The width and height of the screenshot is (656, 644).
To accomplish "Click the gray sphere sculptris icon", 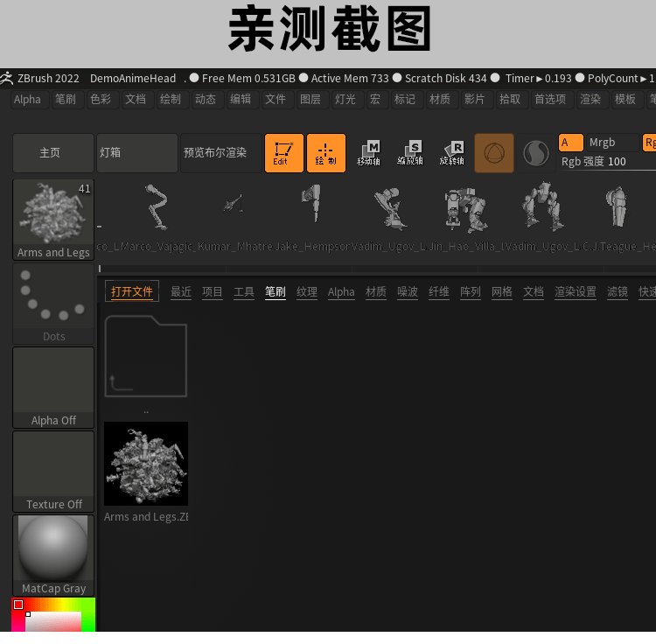I will (536, 153).
